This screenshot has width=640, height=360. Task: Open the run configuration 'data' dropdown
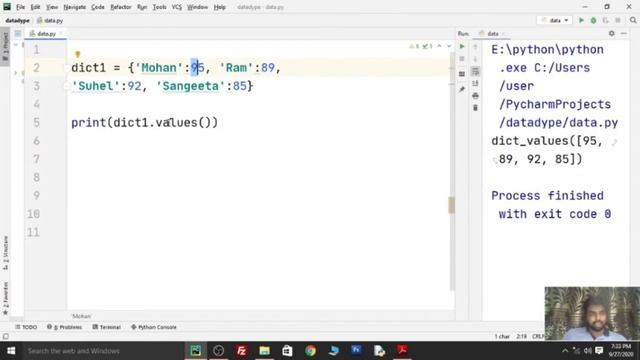[x=555, y=20]
